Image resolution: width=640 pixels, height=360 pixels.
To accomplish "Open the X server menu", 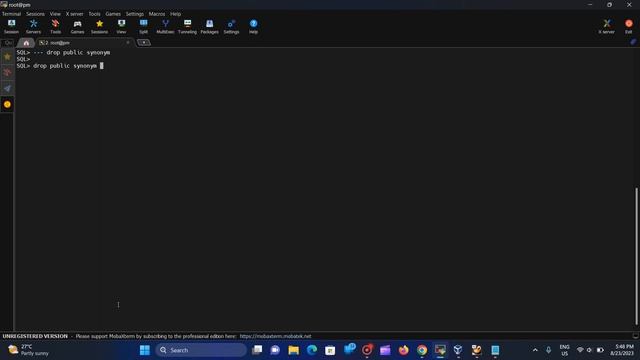I will (74, 14).
